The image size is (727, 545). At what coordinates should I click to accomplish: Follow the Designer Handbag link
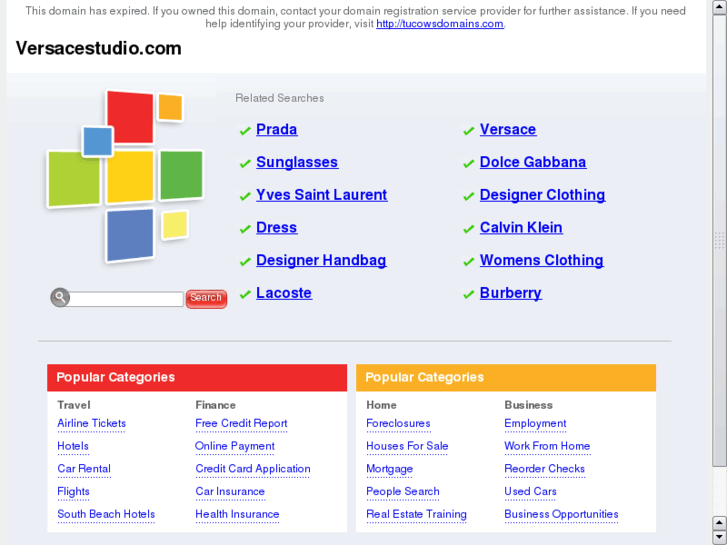(x=321, y=260)
